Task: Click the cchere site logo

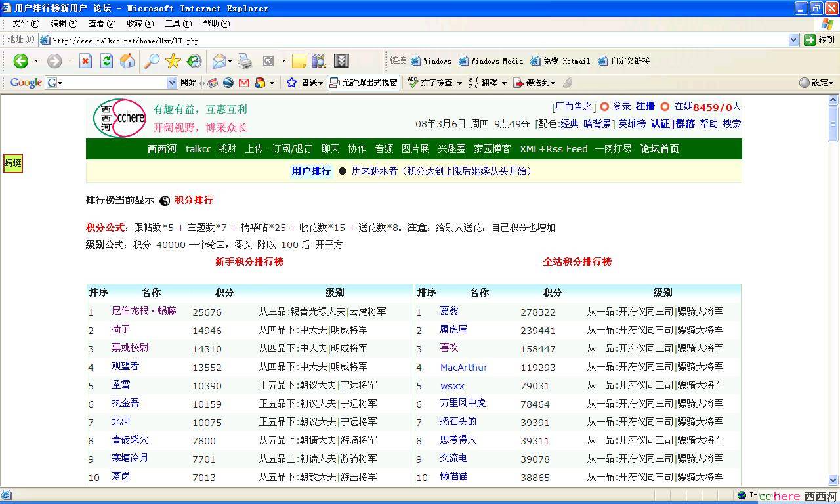Action: tap(119, 117)
